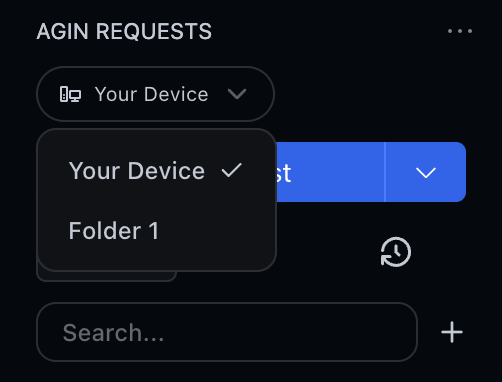
Task: Choose Folder 1 from the popup menu
Action: [114, 231]
